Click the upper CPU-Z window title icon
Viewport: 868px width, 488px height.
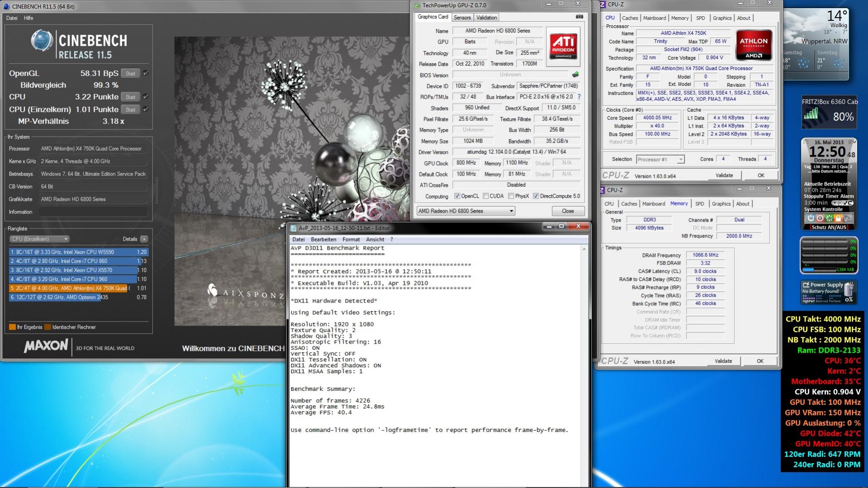tap(602, 5)
